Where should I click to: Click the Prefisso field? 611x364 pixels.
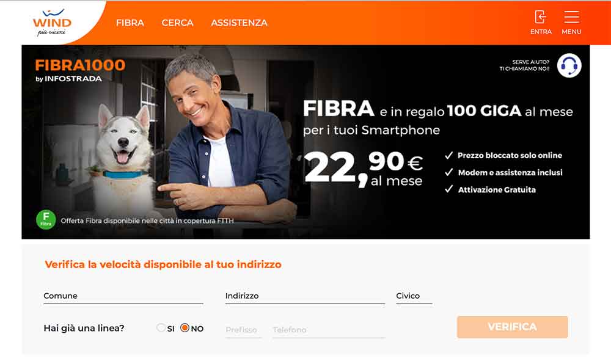(x=243, y=330)
